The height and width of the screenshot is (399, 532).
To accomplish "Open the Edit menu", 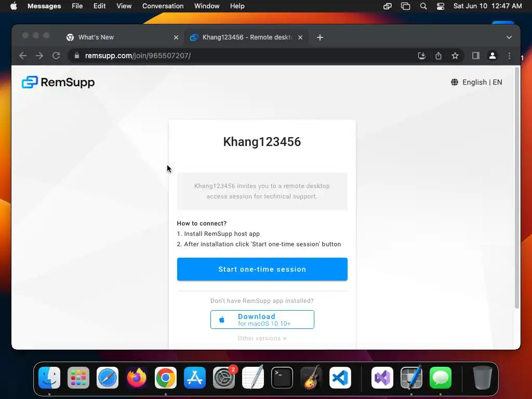I will tap(99, 6).
